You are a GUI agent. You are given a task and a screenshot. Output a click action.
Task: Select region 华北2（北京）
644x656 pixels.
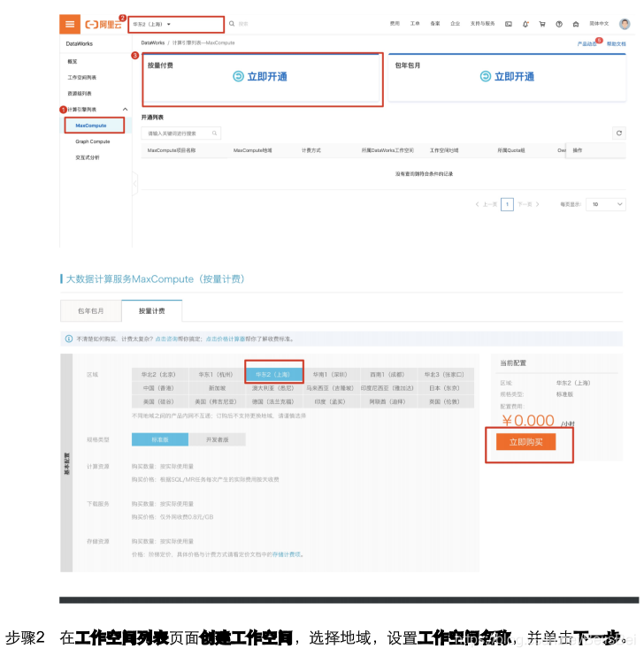[x=158, y=375]
